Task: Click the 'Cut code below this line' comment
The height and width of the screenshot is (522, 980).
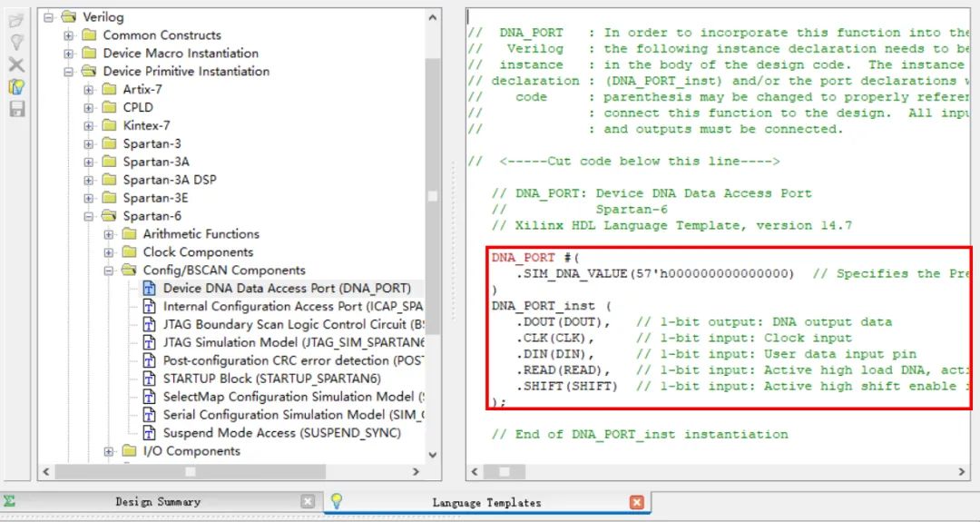Action: coord(625,161)
